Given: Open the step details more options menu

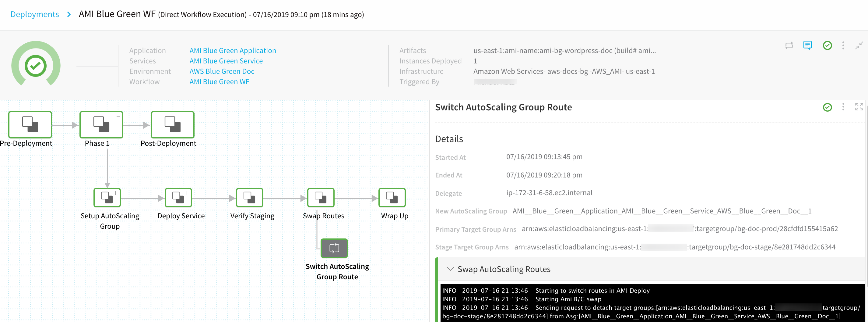Looking at the screenshot, I should tap(843, 107).
